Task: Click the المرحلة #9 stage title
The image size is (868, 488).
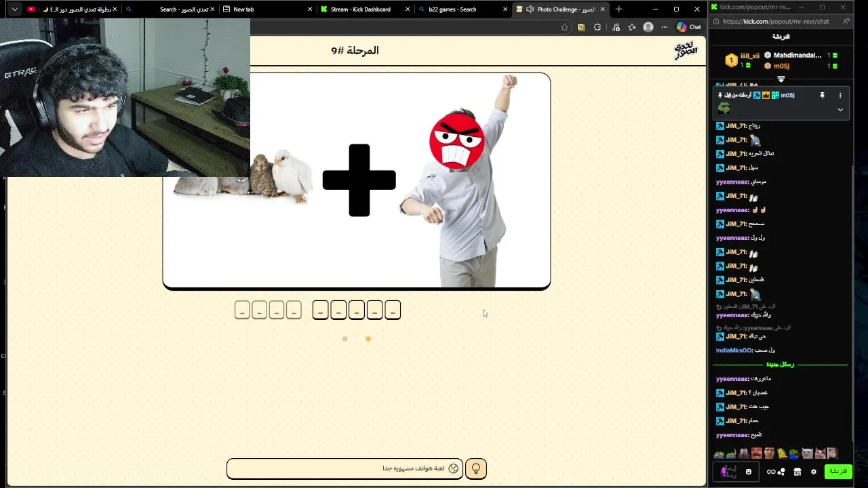Action: [x=355, y=51]
